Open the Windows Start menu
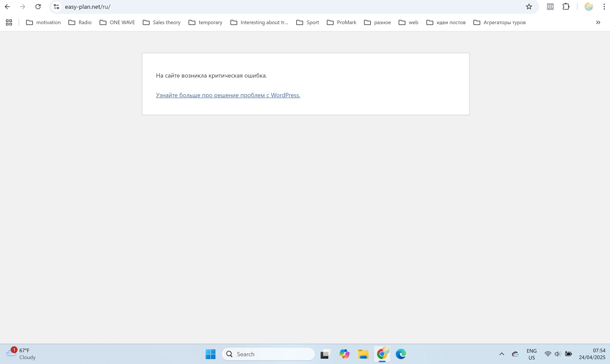Screen dimensions: 610x364 point(210,354)
